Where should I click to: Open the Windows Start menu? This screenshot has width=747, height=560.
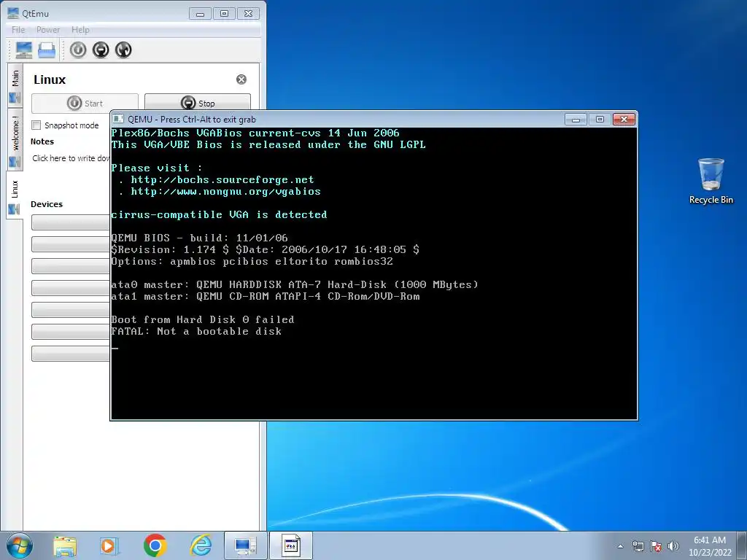(20, 545)
